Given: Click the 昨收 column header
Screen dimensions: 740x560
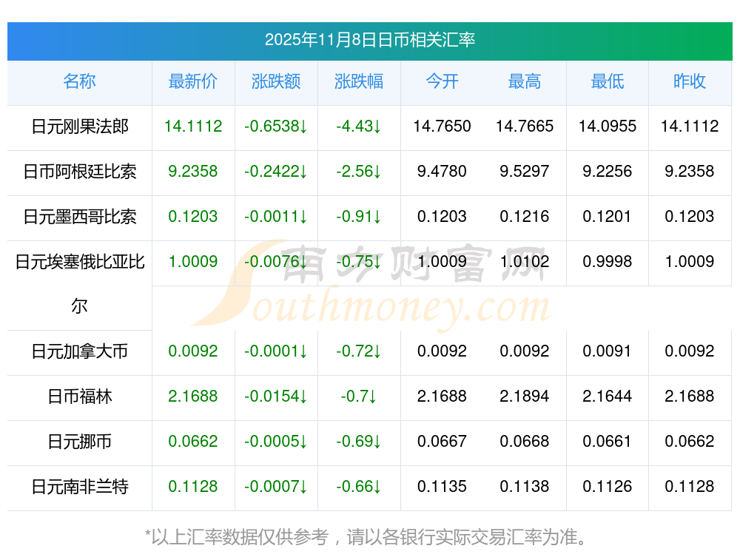Looking at the screenshot, I should pyautogui.click(x=690, y=81).
